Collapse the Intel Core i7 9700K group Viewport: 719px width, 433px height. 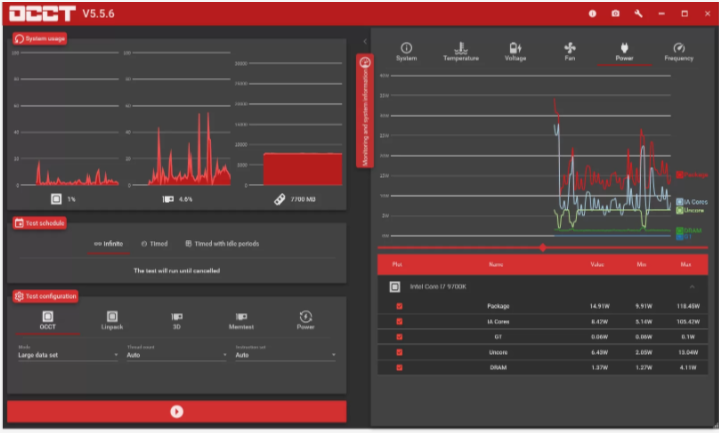point(692,287)
